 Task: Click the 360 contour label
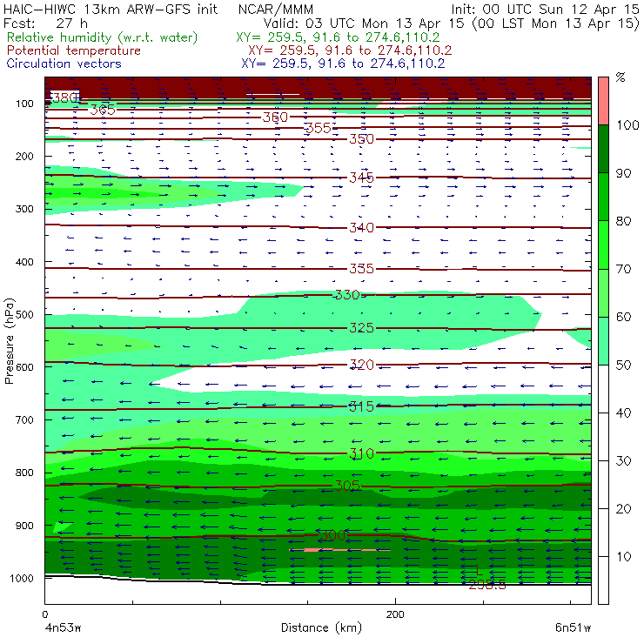click(275, 117)
